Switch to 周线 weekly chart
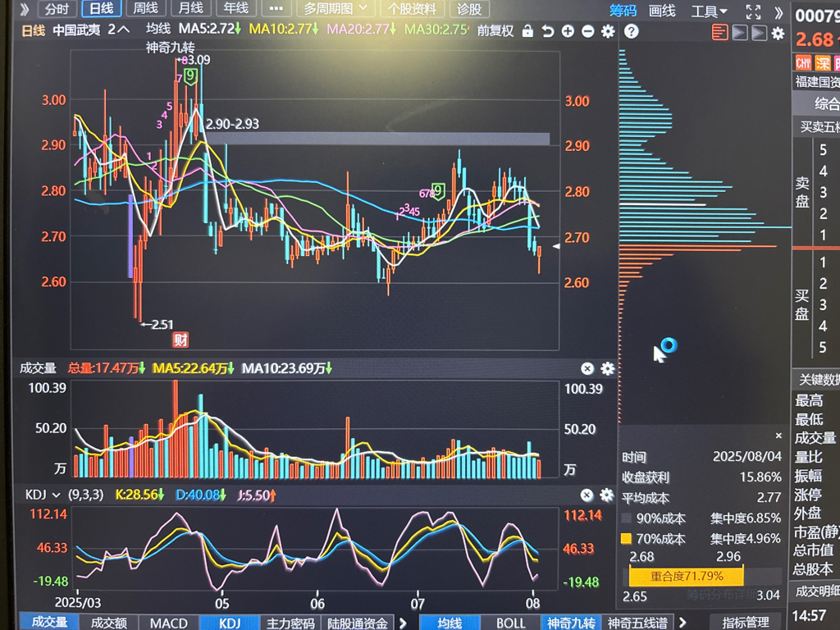The width and height of the screenshot is (840, 630). click(x=146, y=8)
